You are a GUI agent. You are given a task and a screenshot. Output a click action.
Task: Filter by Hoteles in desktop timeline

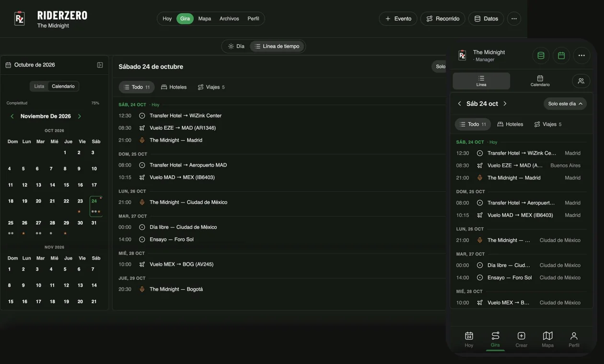[x=174, y=87]
